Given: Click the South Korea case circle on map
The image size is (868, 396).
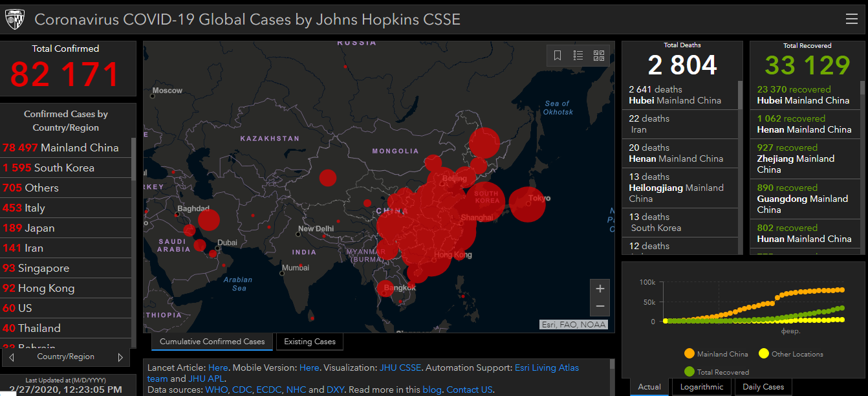Looking at the screenshot, I should point(486,201).
